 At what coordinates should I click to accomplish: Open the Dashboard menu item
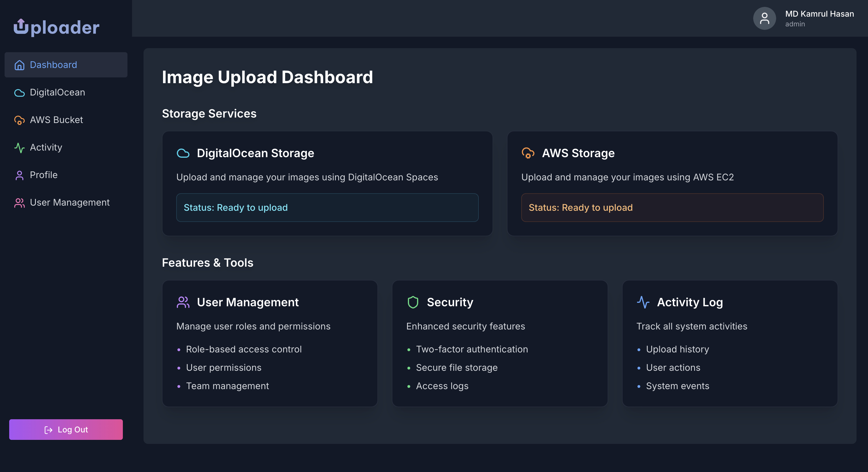click(66, 65)
